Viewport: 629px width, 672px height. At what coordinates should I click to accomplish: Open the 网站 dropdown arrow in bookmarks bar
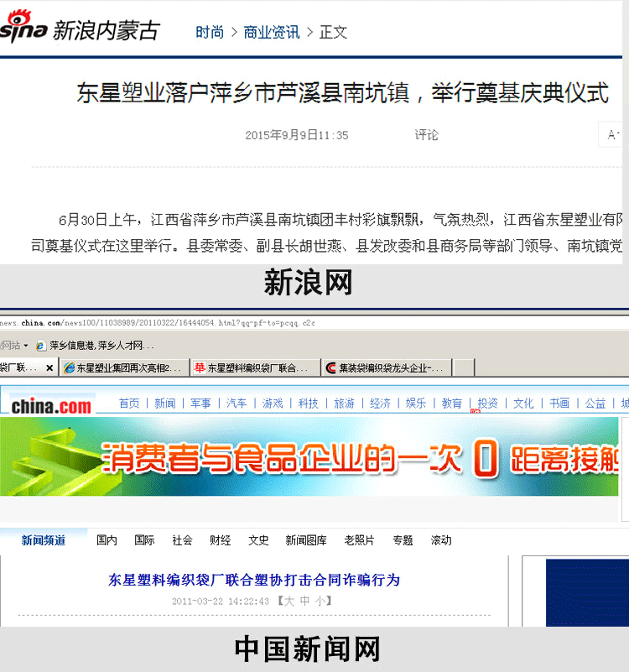point(26,345)
